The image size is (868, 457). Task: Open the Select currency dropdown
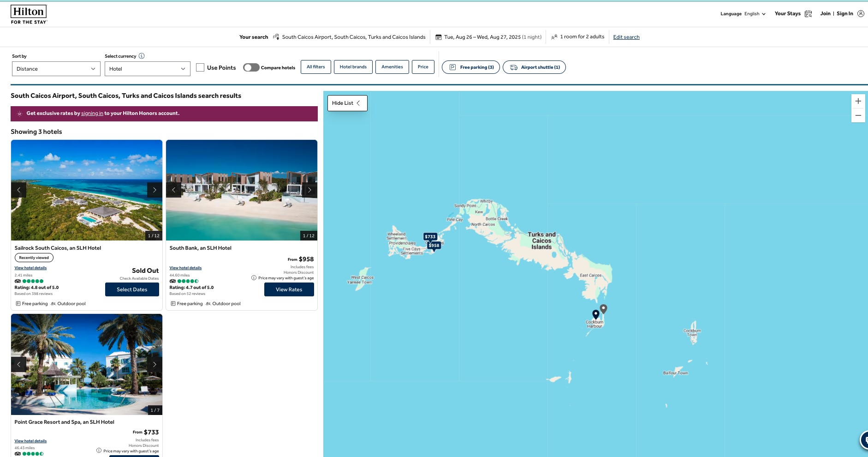tap(148, 69)
